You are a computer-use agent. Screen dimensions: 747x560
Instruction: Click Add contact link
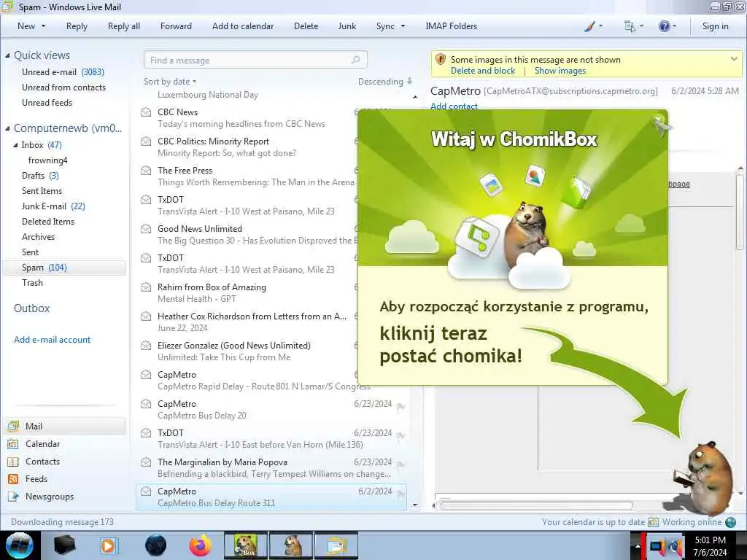[454, 106]
